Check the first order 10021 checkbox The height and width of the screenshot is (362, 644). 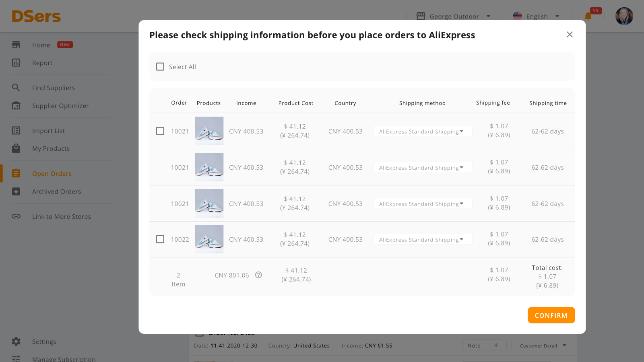[160, 131]
